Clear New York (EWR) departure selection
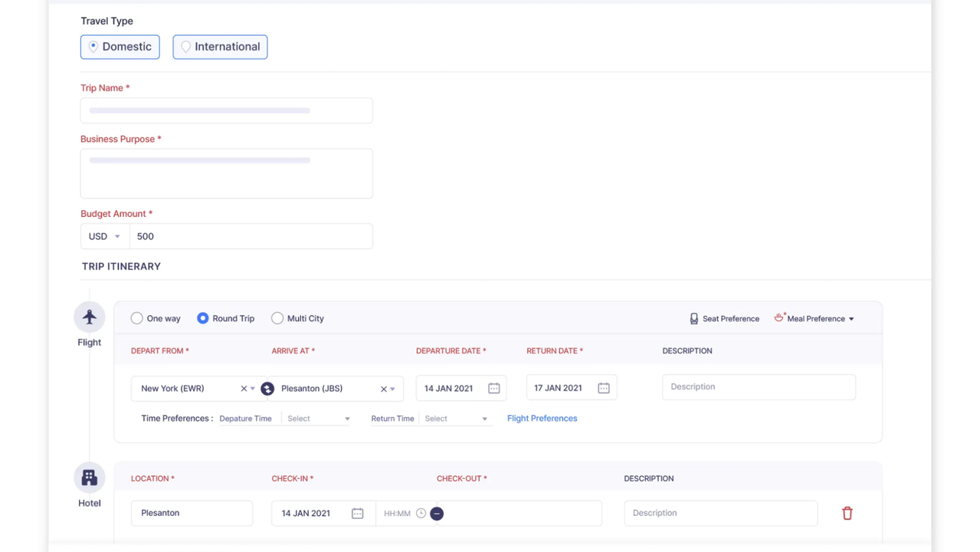Image resolution: width=980 pixels, height=552 pixels. click(244, 389)
